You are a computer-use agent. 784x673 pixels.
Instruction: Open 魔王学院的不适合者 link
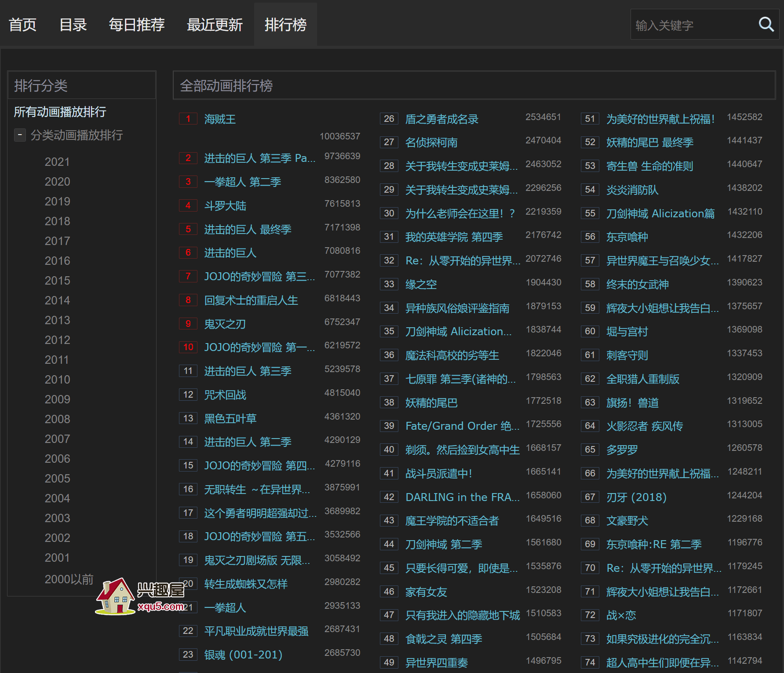[452, 521]
